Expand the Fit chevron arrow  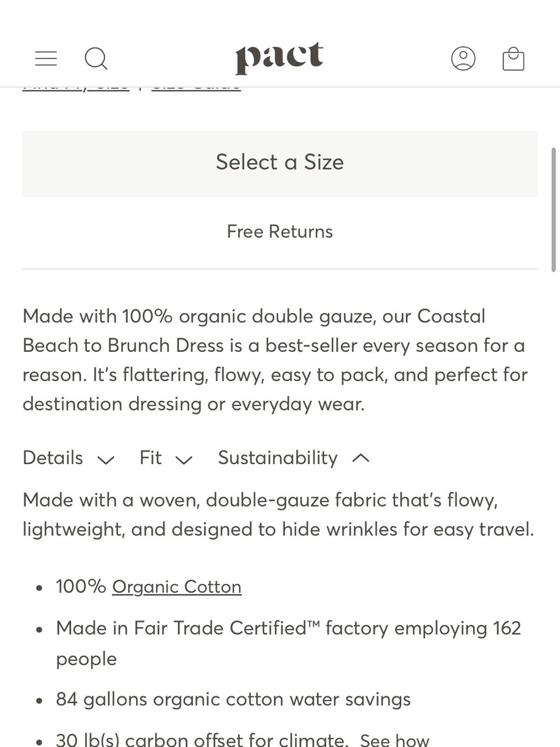[184, 460]
